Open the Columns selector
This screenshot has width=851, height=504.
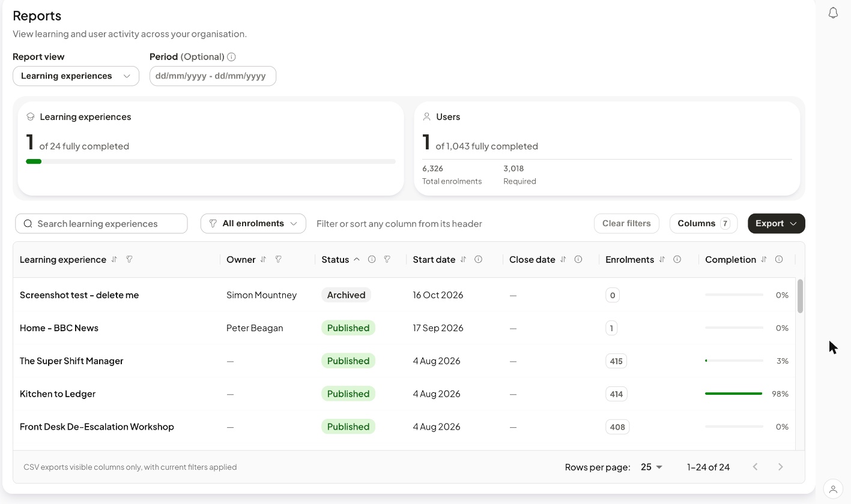[703, 224]
